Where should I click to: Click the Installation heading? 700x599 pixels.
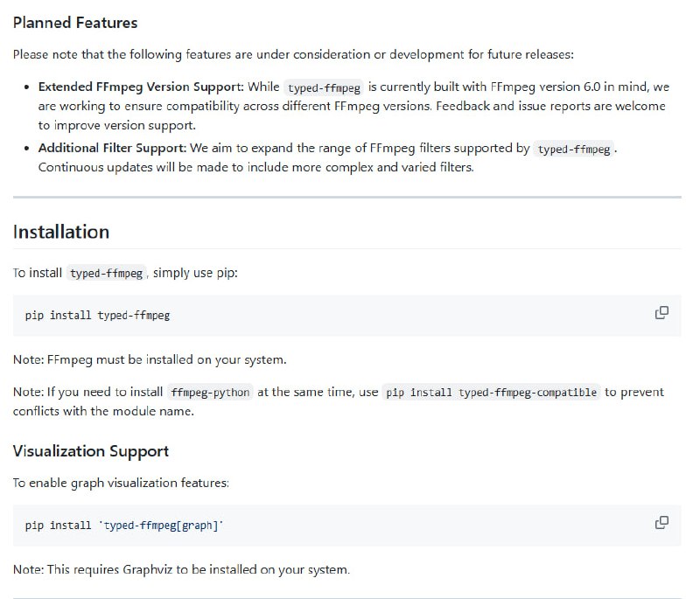click(x=61, y=232)
